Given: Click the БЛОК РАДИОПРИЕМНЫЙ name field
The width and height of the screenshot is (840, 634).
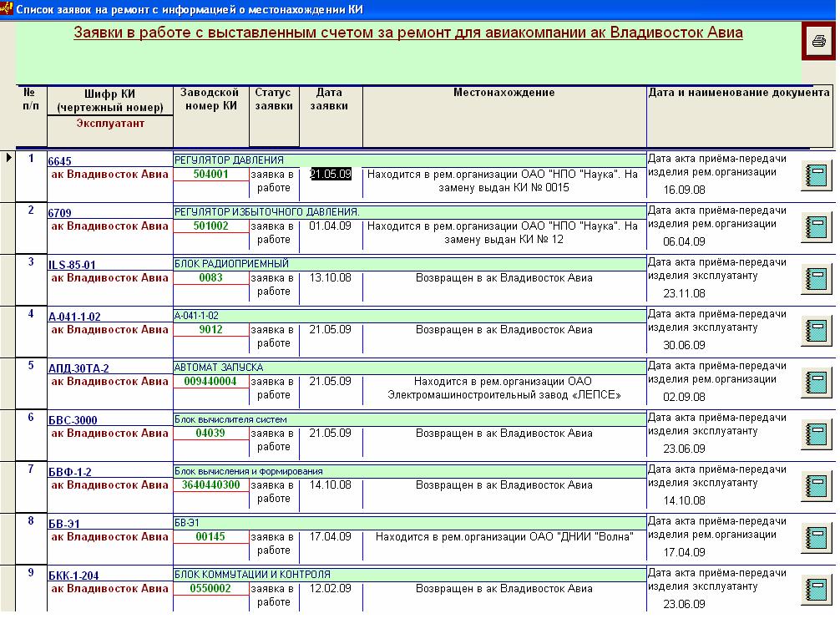Looking at the screenshot, I should coord(410,264).
